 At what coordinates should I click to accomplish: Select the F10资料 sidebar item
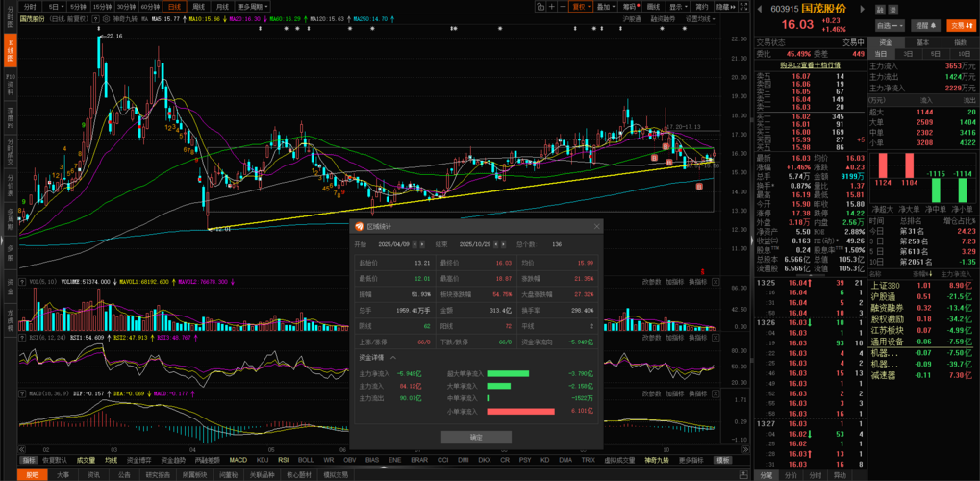pos(10,84)
